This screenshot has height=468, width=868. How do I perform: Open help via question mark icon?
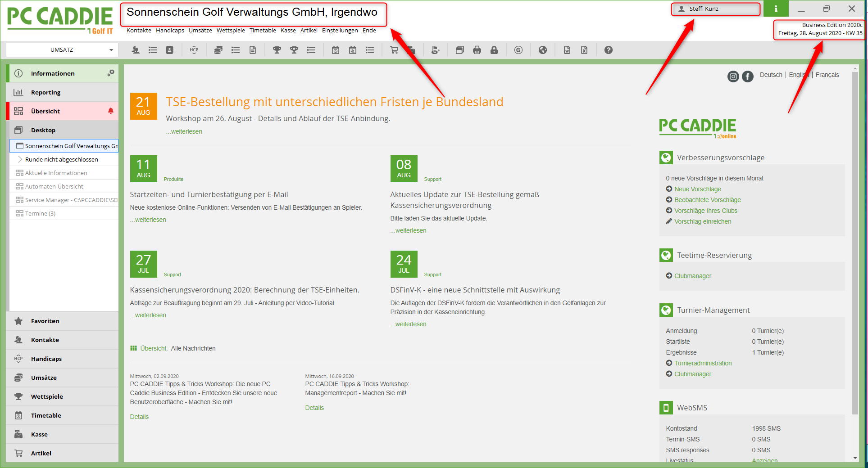coord(609,50)
